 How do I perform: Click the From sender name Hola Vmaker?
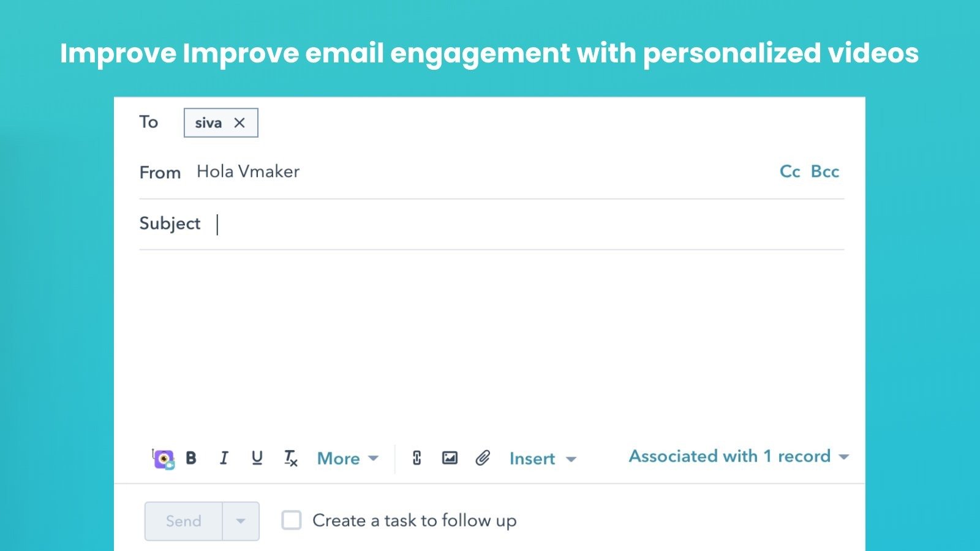coord(247,171)
